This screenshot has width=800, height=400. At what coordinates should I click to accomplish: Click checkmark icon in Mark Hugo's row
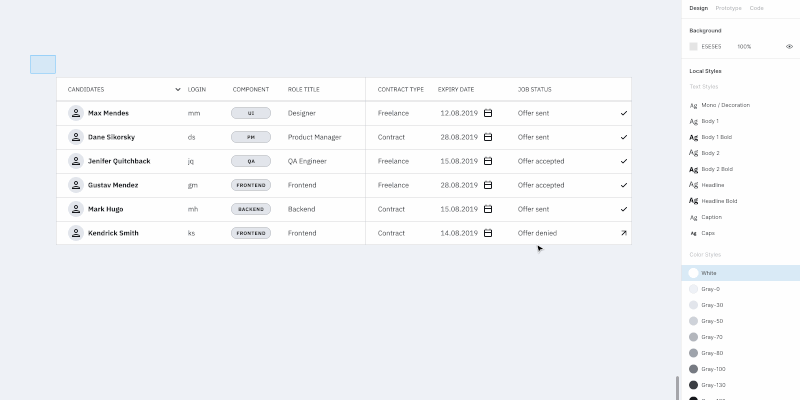pyautogui.click(x=624, y=209)
